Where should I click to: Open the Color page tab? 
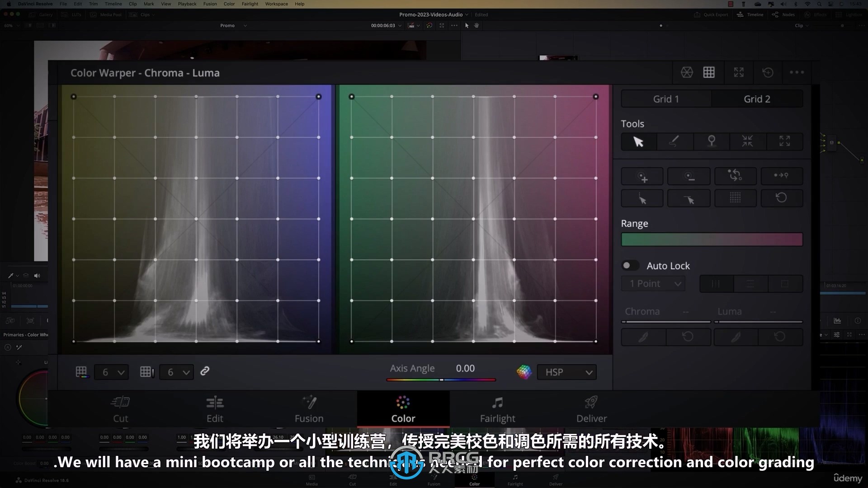[x=403, y=409]
